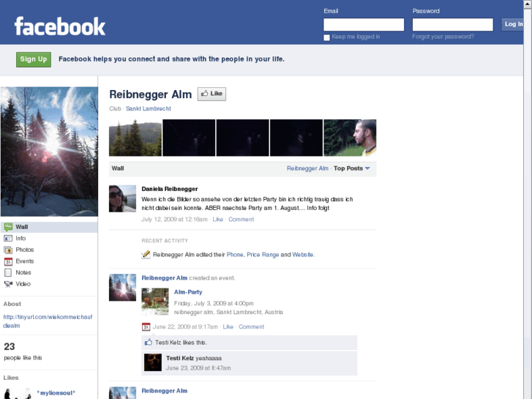Comment on the Alm-Party event post
This screenshot has height=399, width=532.
(x=252, y=327)
